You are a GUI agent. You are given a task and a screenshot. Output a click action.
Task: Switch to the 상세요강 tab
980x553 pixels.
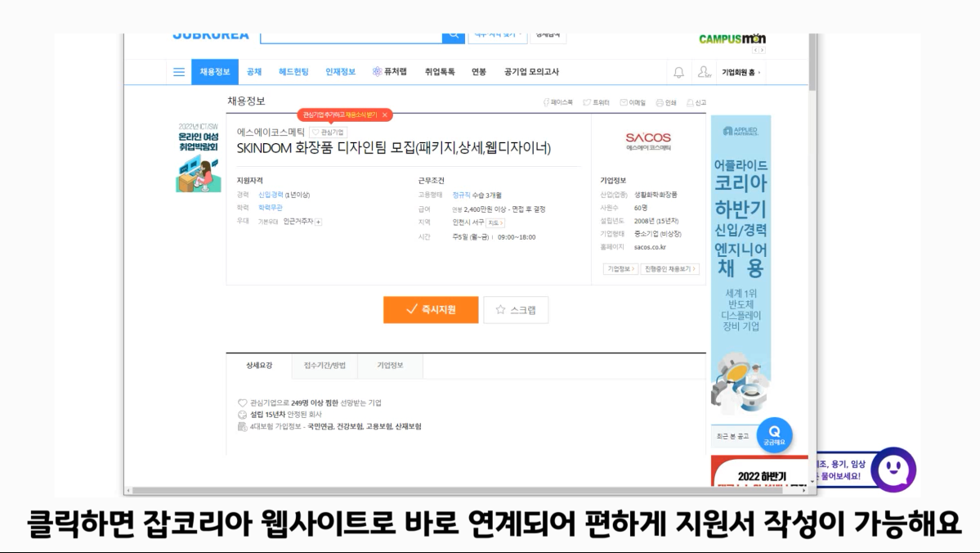click(259, 366)
